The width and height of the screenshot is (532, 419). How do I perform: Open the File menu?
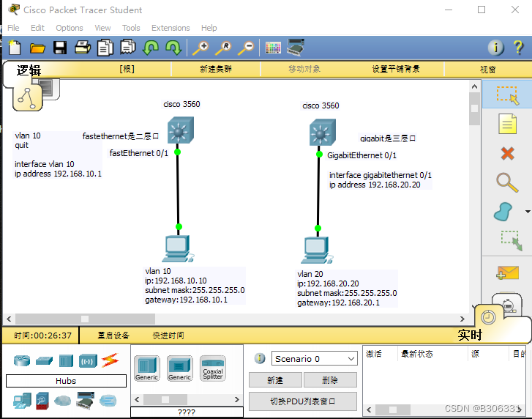pyautogui.click(x=13, y=28)
